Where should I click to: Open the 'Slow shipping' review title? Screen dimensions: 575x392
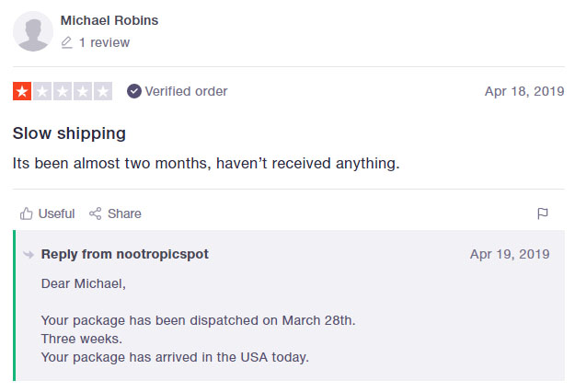click(69, 133)
